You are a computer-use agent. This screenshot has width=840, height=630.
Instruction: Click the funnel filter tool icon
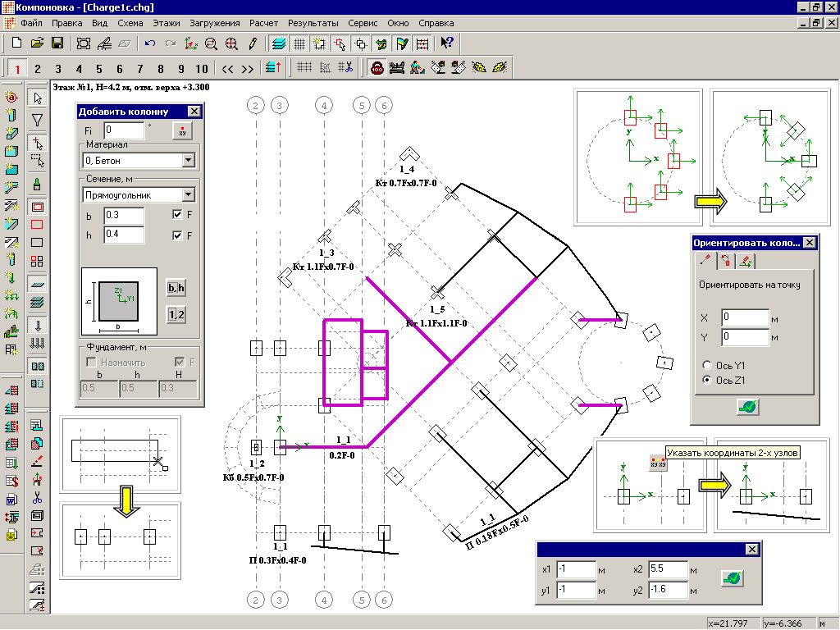37,121
